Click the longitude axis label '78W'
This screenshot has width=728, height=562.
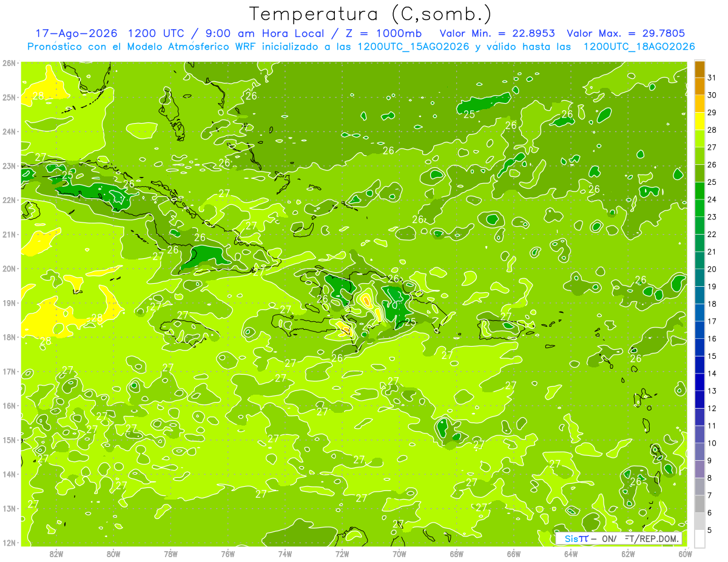(170, 554)
